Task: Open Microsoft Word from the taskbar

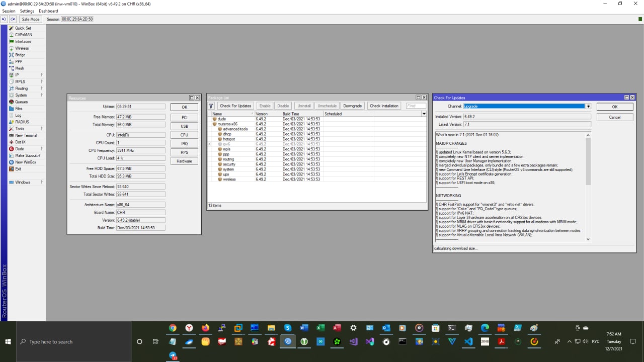Action: click(304, 328)
